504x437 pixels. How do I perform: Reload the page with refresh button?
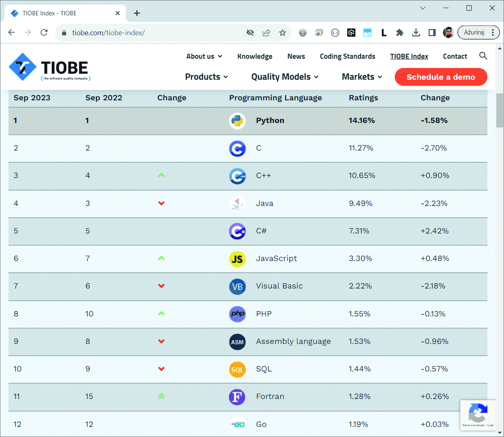[44, 32]
